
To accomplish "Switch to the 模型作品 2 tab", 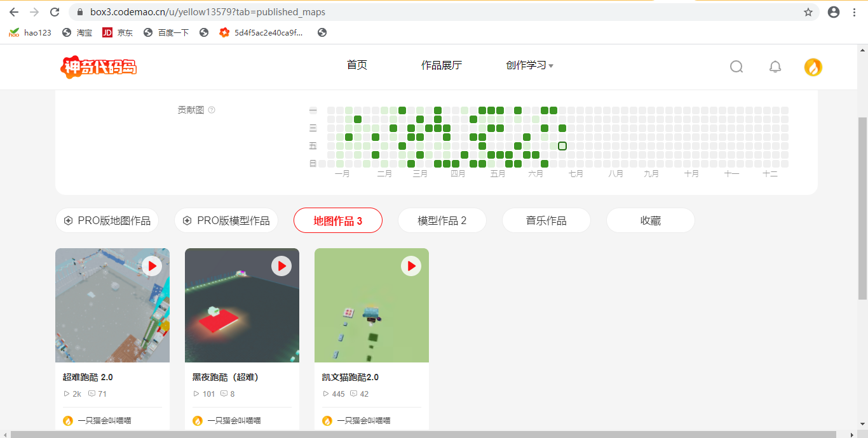I will (442, 220).
